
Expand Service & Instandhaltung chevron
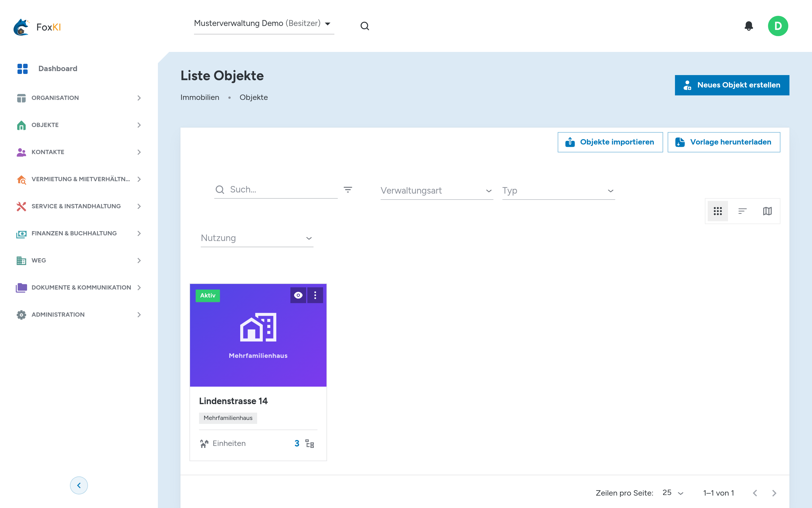pos(139,206)
